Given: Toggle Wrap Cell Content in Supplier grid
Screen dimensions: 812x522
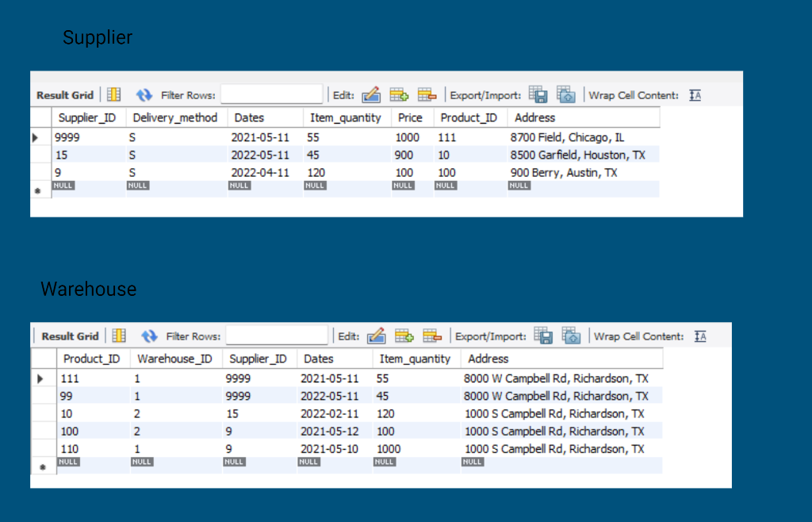Looking at the screenshot, I should point(695,94).
